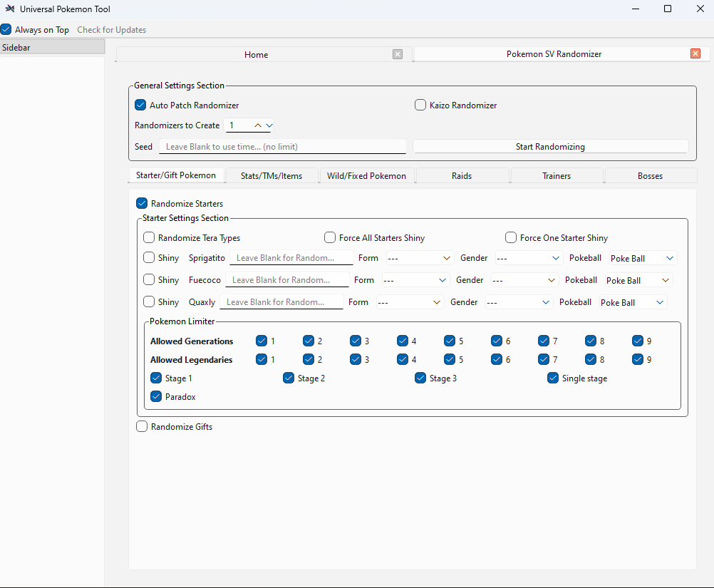This screenshot has height=588, width=714.
Task: Close the Pokemon SV Randomizer tab
Action: point(695,54)
